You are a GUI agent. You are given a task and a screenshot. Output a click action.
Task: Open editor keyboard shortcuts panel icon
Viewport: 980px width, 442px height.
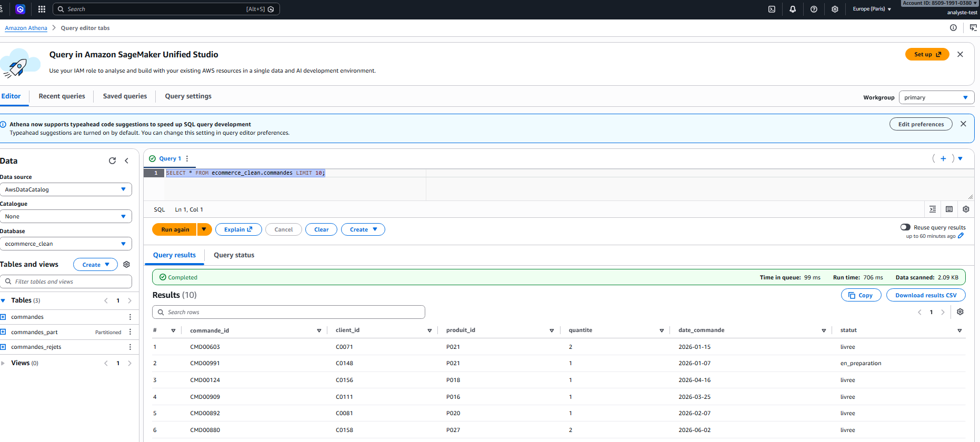click(x=949, y=209)
